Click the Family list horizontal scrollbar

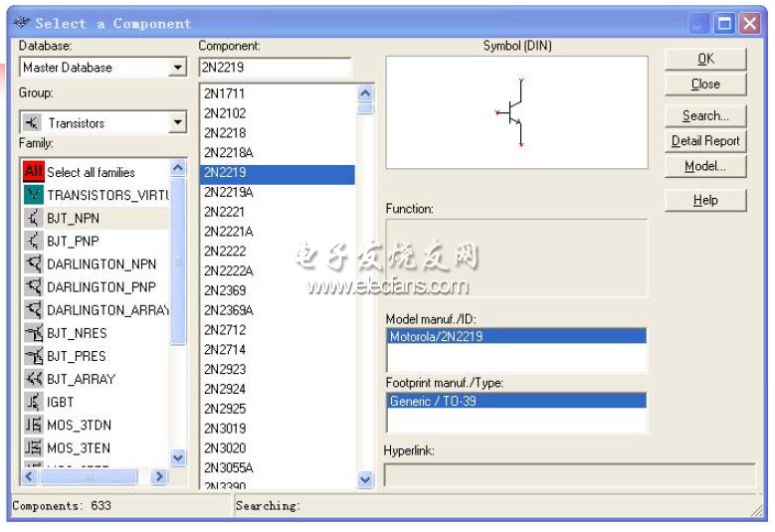coord(90,477)
